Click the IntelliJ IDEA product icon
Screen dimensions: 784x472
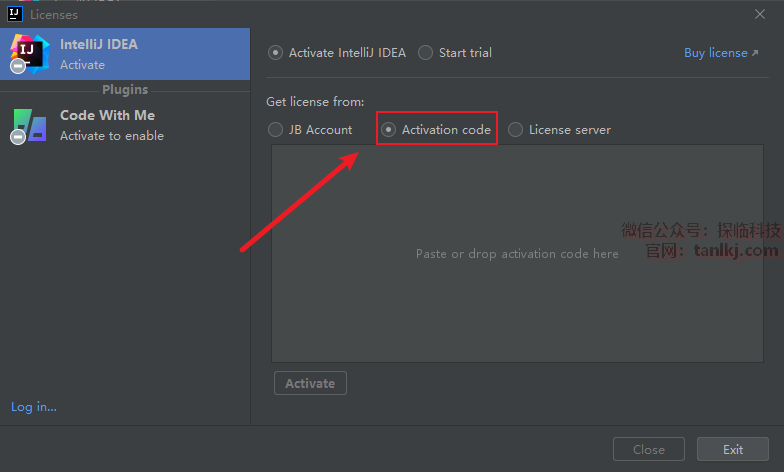(x=28, y=53)
